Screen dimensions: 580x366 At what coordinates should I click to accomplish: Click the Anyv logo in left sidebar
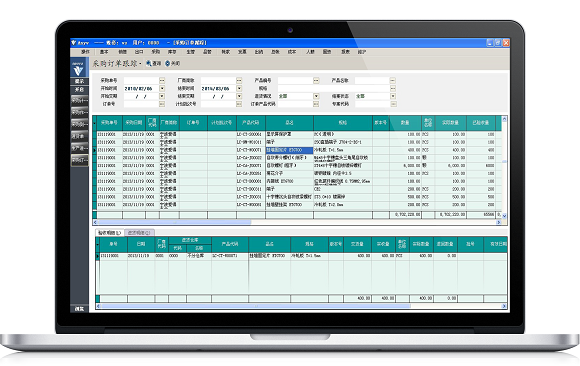79,68
